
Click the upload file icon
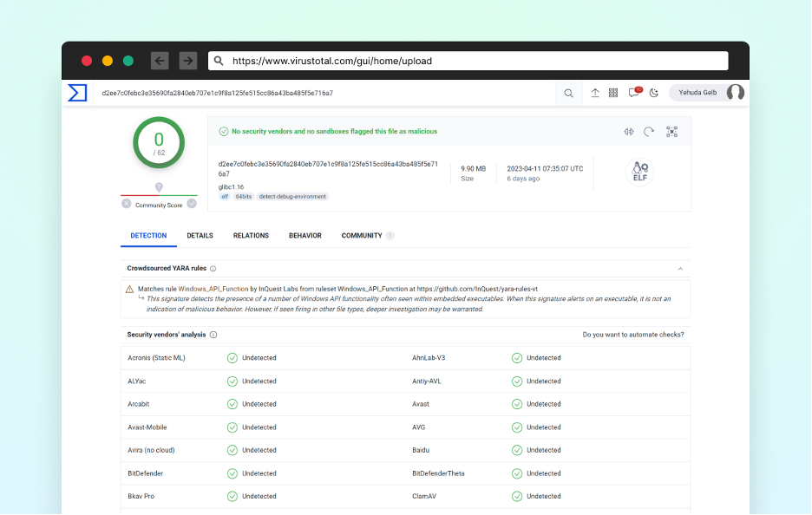coord(595,93)
